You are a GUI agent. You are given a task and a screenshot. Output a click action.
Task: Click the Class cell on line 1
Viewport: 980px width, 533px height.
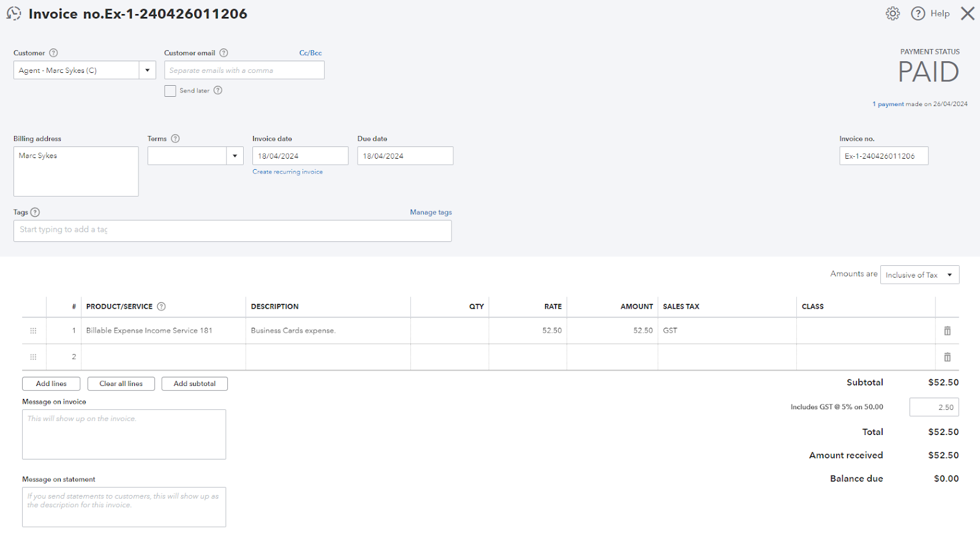[866, 330]
